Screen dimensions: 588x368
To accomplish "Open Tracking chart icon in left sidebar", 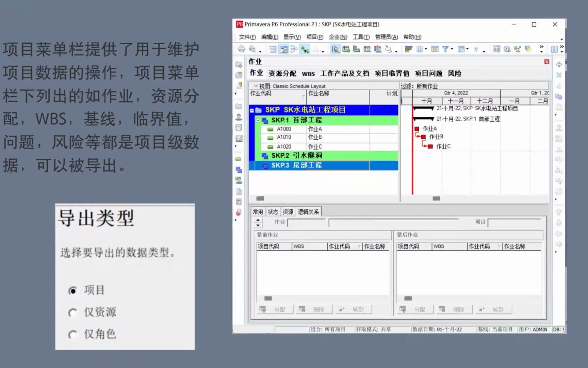I will pyautogui.click(x=239, y=139).
